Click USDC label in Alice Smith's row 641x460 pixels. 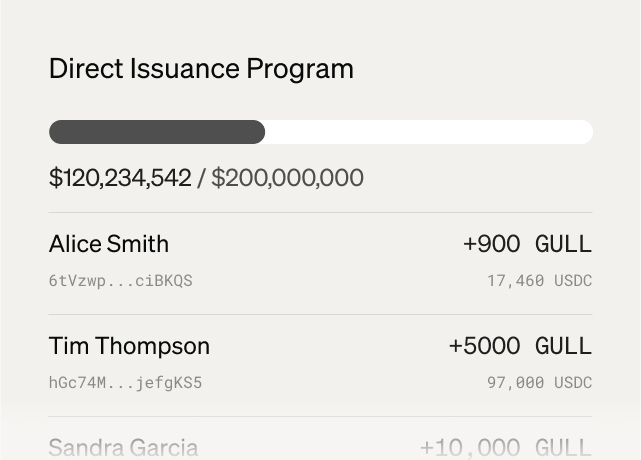573,281
